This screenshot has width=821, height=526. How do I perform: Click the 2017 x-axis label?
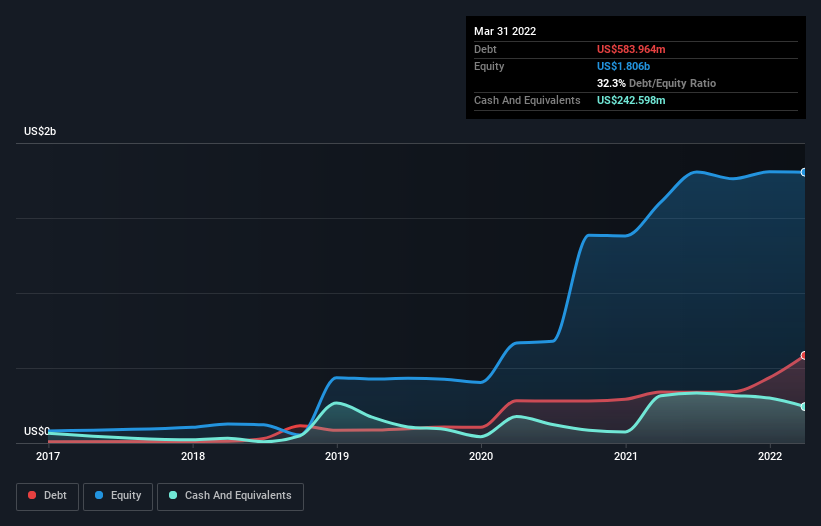48,456
